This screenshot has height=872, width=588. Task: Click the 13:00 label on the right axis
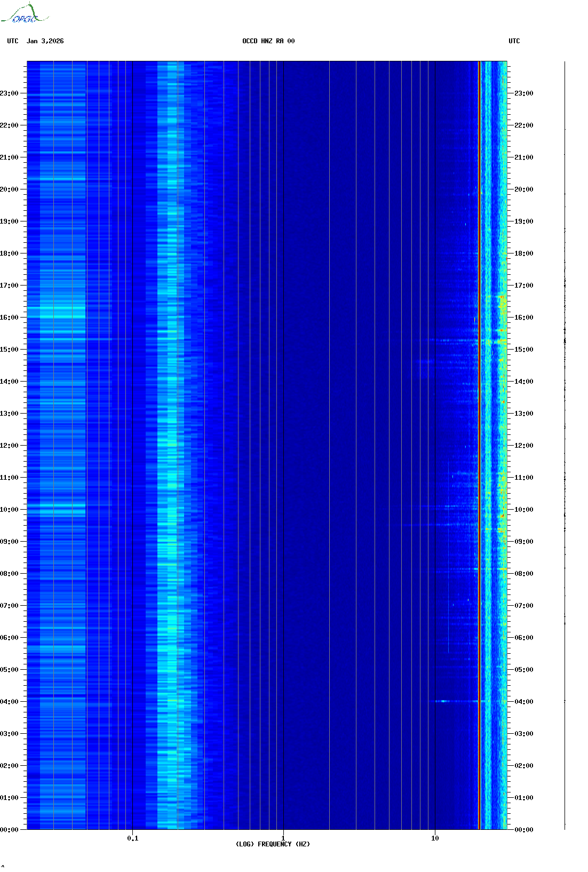coord(524,414)
